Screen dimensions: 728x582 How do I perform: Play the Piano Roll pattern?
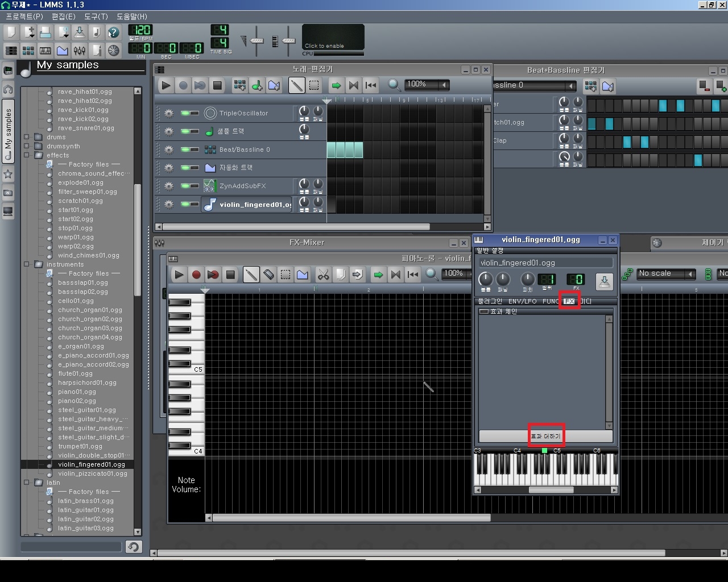point(179,275)
